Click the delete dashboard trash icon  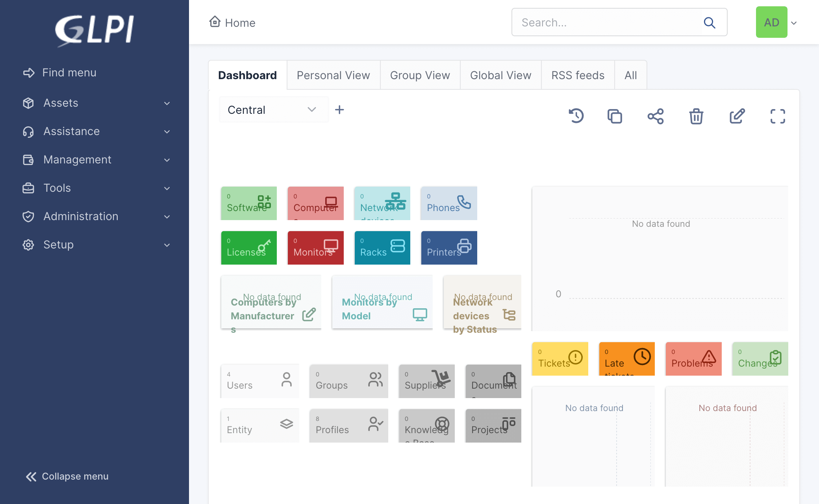pyautogui.click(x=696, y=116)
